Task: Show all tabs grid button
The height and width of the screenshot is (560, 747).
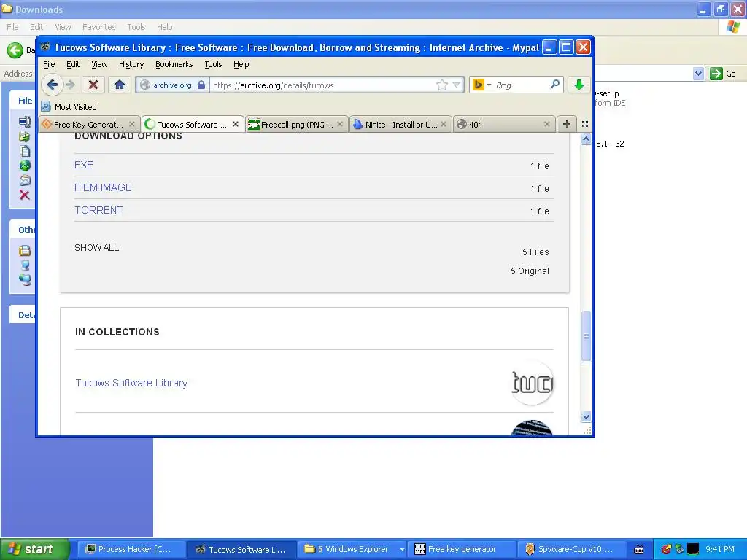Action: 585,124
